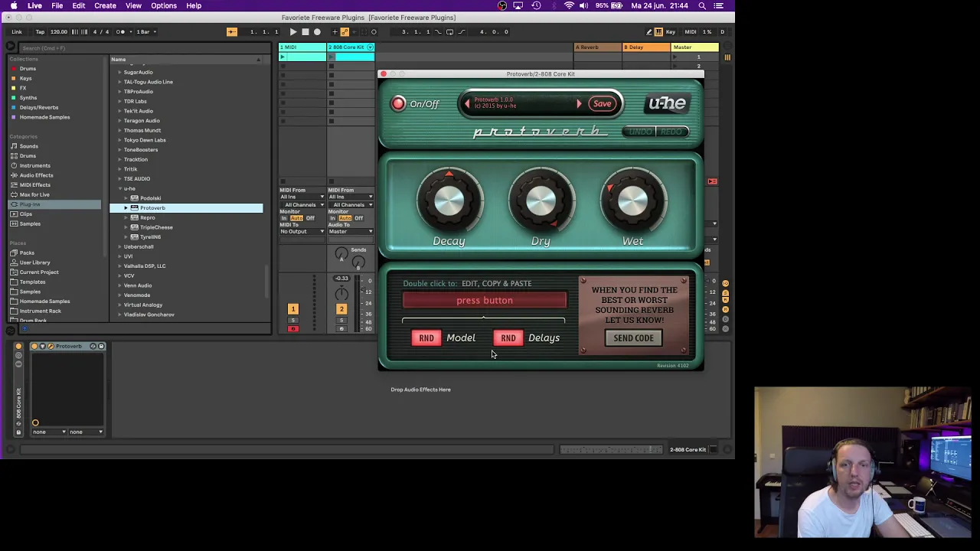The width and height of the screenshot is (980, 551).
Task: Open the Edit menu
Action: click(78, 5)
